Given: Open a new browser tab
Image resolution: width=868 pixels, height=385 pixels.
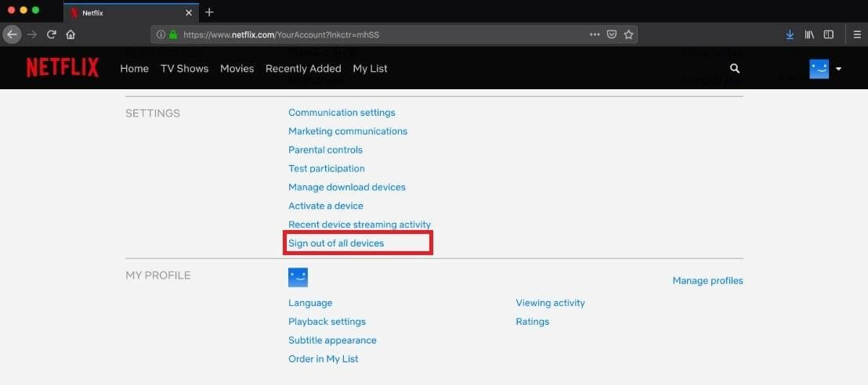Looking at the screenshot, I should point(209,13).
